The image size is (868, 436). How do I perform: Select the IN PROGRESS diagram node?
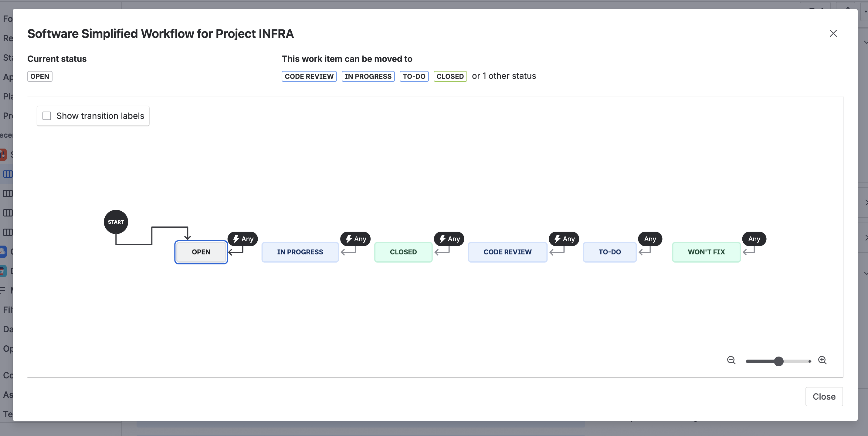point(300,252)
